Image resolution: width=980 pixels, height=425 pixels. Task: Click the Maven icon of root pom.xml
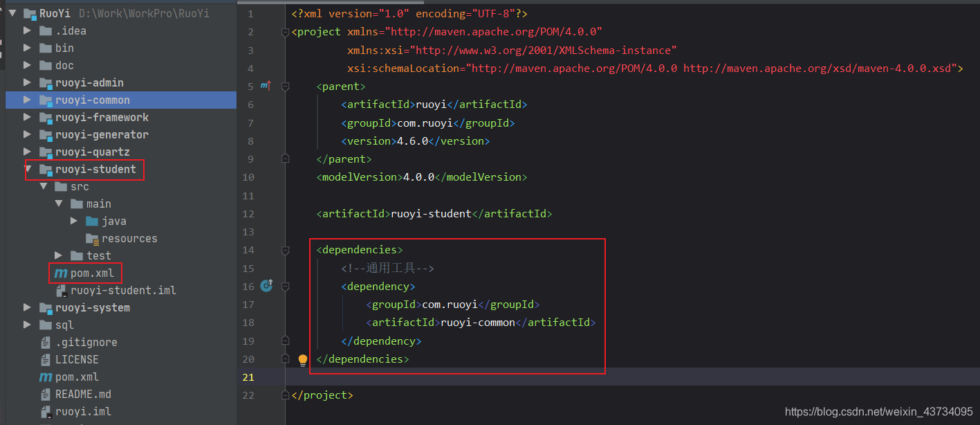[x=46, y=377]
